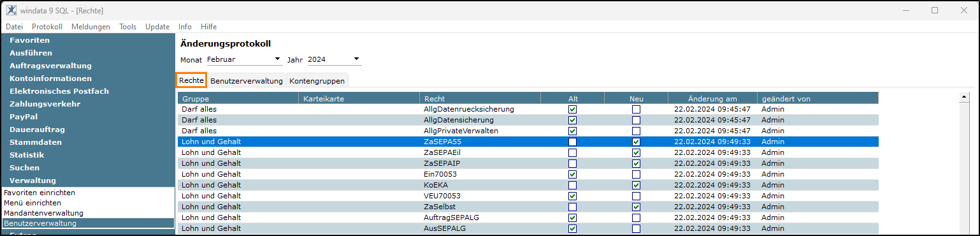The image size is (980, 236).
Task: Close the windata window
Action: pyautogui.click(x=964, y=10)
